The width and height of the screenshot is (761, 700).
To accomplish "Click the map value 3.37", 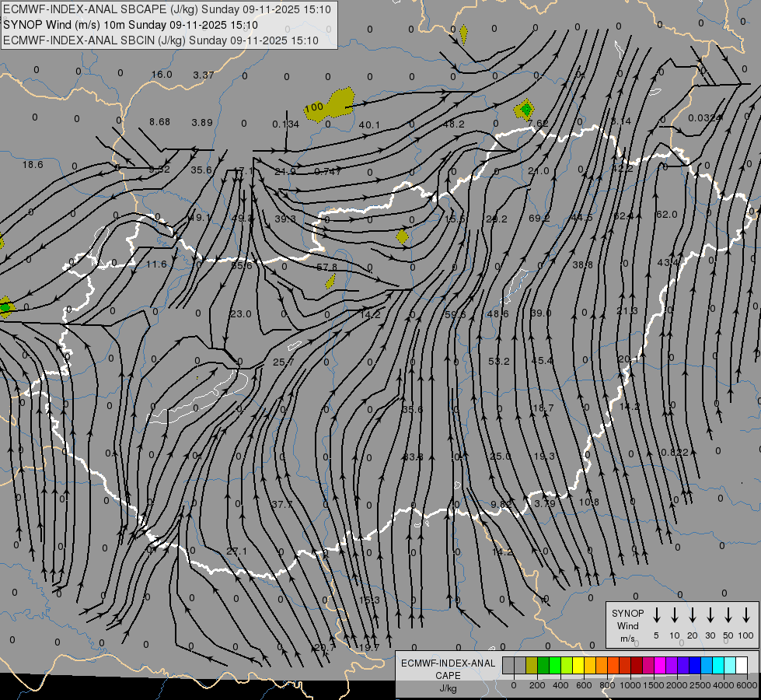I will pos(204,75).
